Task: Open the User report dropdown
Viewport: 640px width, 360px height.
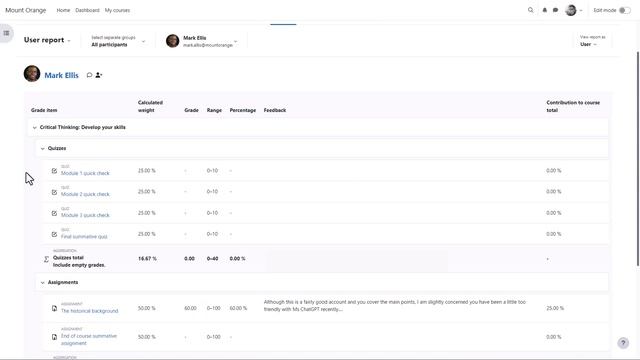Action: [x=47, y=40]
